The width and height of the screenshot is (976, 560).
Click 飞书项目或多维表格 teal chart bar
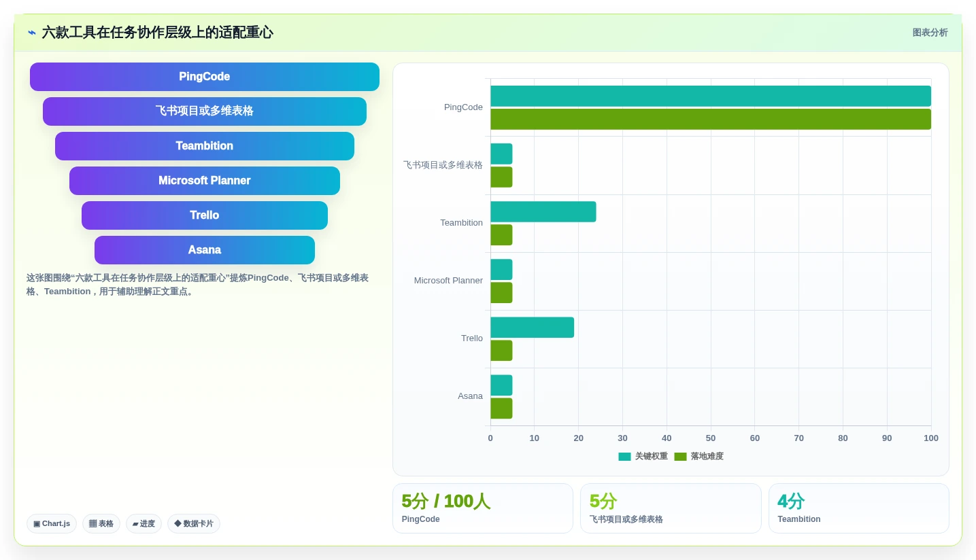tap(501, 154)
